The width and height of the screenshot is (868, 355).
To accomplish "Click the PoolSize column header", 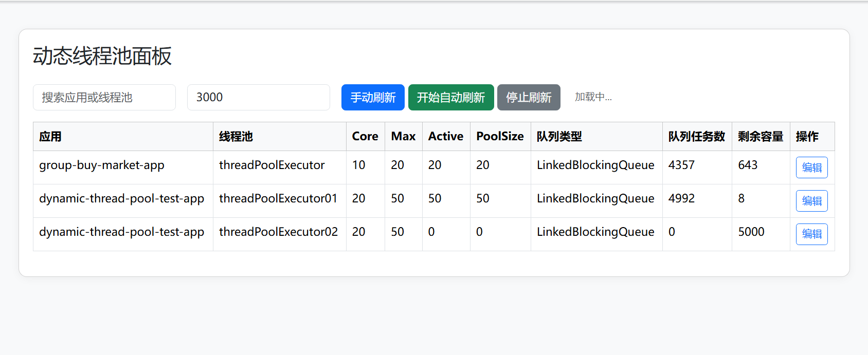I will [x=500, y=137].
